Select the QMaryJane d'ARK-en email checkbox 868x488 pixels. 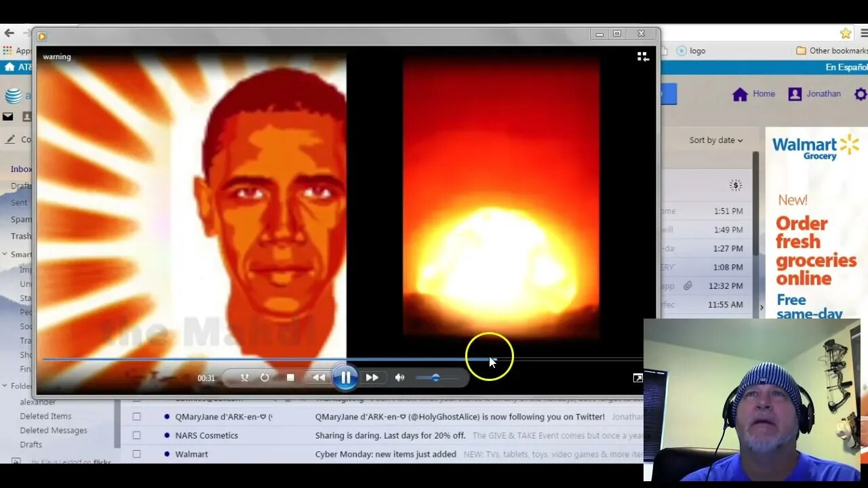click(136, 417)
